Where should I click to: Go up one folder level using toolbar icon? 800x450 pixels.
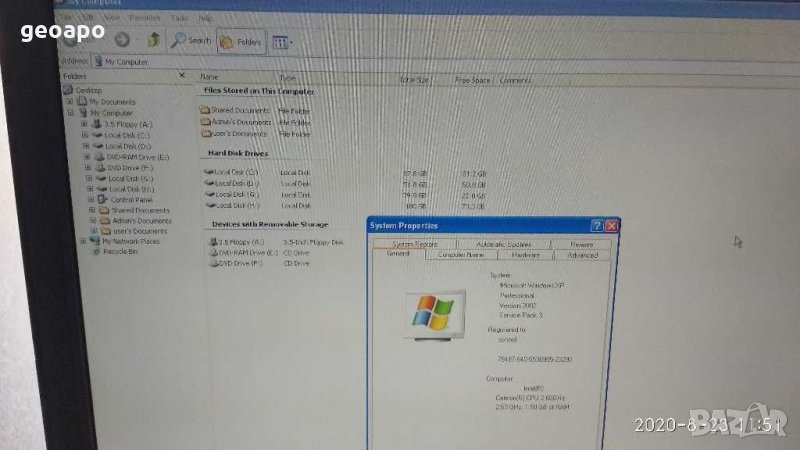154,39
